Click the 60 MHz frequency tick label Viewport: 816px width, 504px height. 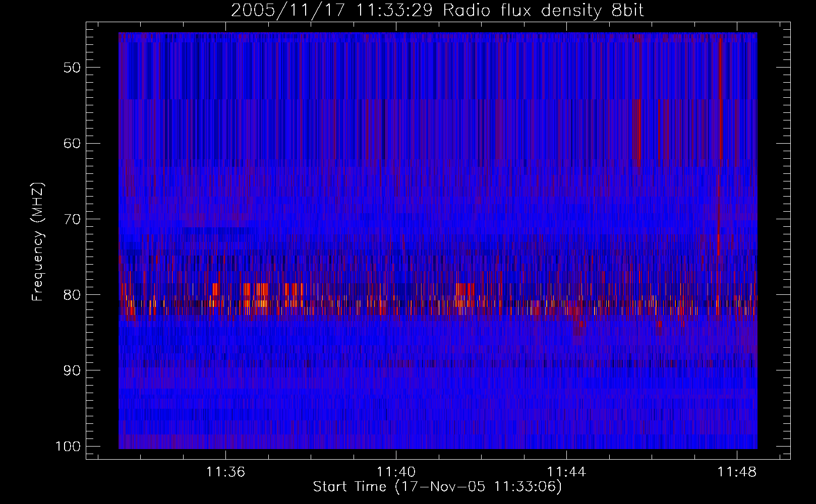72,143
